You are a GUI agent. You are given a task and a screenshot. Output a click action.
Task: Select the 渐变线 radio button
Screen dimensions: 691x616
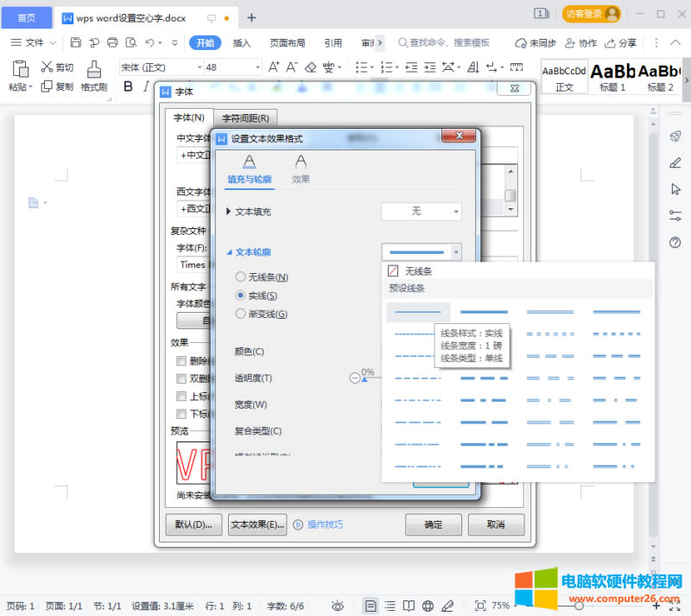click(241, 314)
